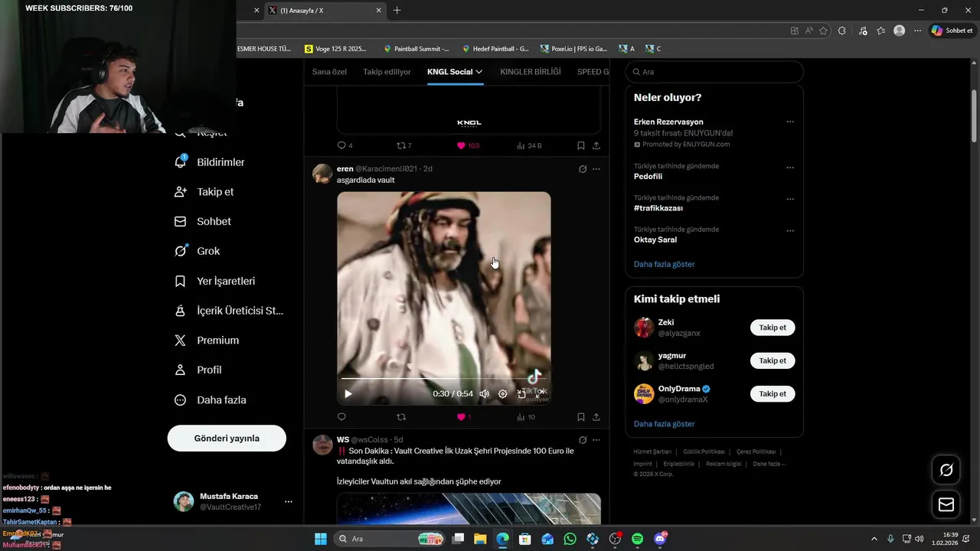
Task: Open floating messages envelope button
Action: tap(946, 505)
